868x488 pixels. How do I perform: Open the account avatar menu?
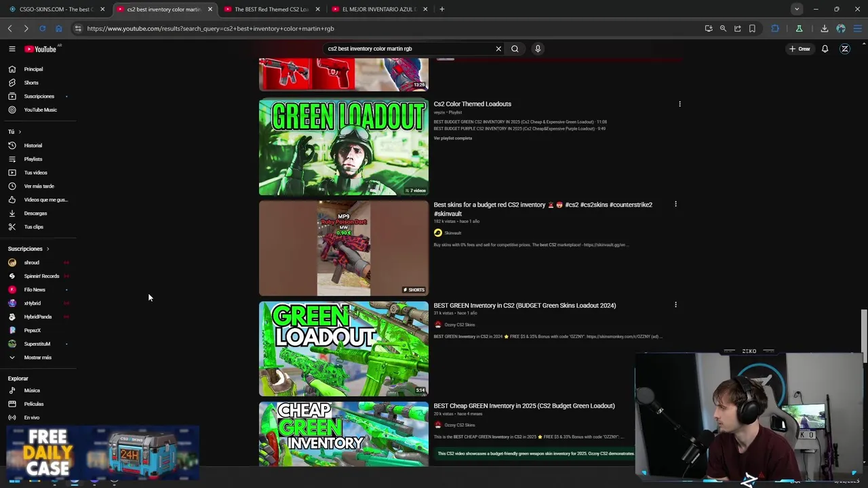(845, 49)
